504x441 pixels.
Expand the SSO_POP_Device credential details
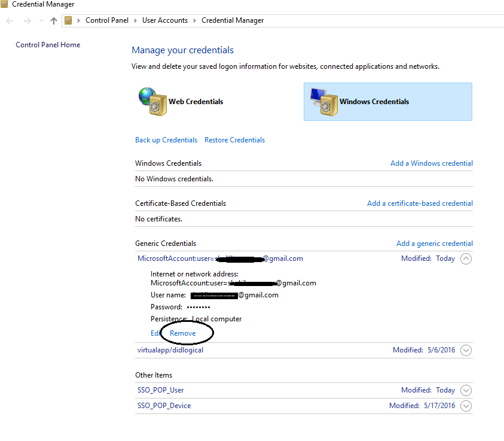[466, 406]
